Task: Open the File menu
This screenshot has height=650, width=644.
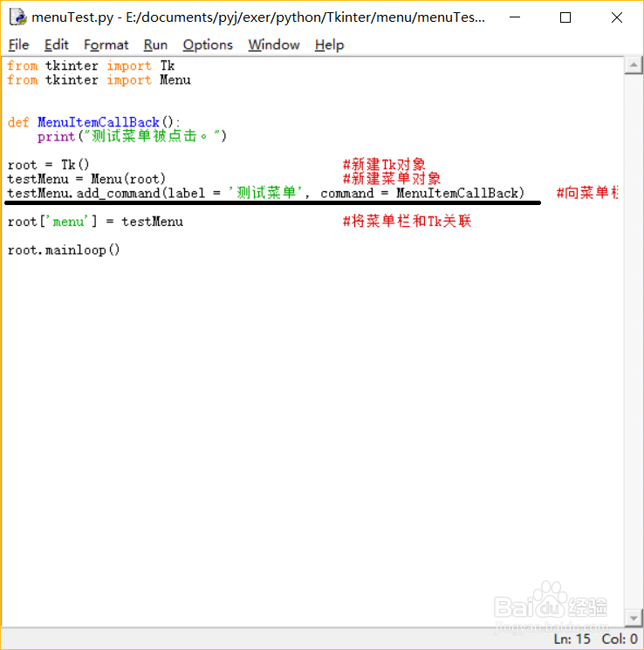Action: point(18,44)
